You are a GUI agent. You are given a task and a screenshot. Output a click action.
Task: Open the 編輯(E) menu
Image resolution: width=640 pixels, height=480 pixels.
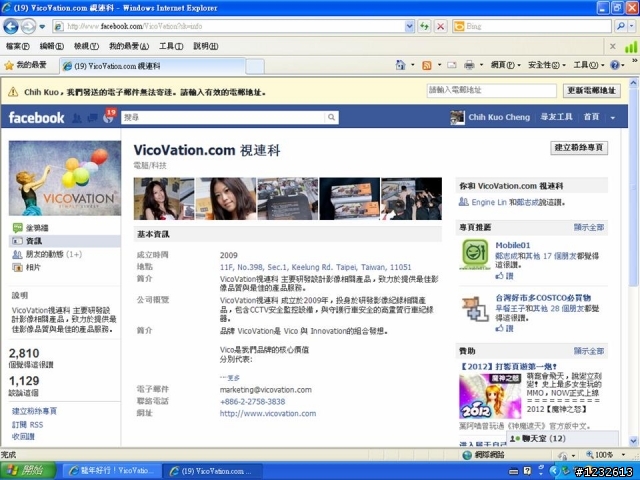(51, 46)
